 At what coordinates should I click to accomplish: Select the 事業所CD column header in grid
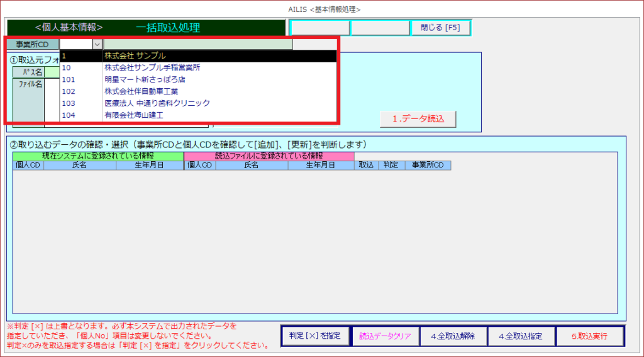(x=428, y=166)
